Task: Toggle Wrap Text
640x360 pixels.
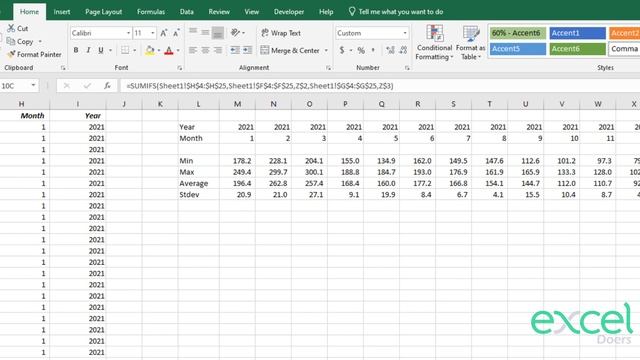Action: click(x=281, y=33)
